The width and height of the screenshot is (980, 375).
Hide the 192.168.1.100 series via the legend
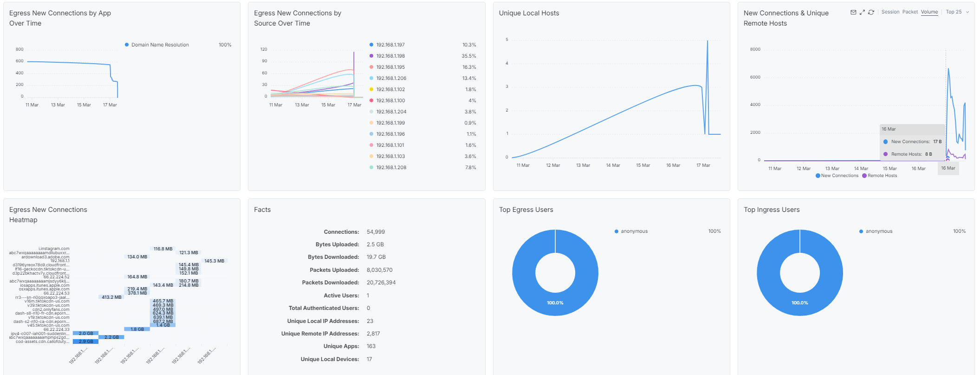tap(387, 101)
